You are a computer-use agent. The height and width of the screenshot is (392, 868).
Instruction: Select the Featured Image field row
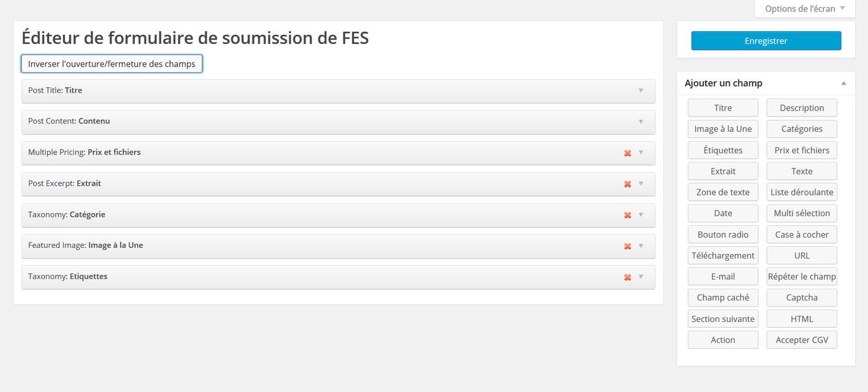point(306,246)
